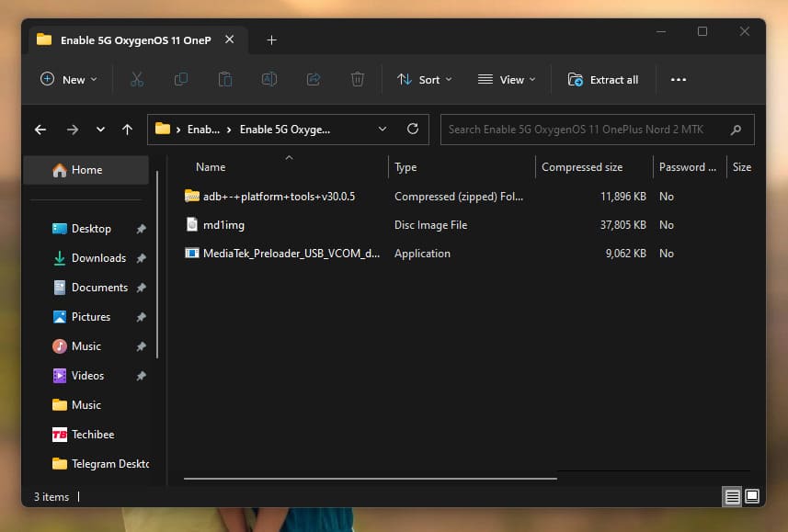Expand the recent locations chevron
The height and width of the screenshot is (532, 788).
pos(100,130)
